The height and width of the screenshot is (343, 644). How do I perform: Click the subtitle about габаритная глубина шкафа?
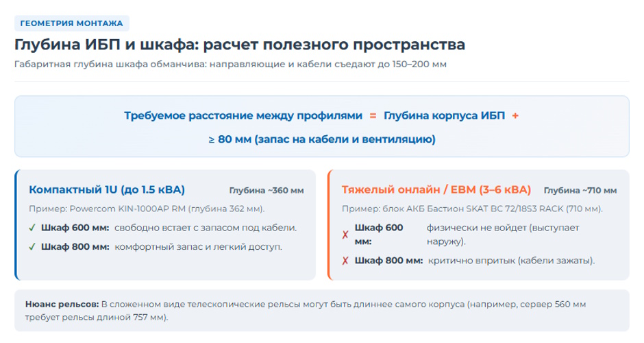tap(230, 64)
